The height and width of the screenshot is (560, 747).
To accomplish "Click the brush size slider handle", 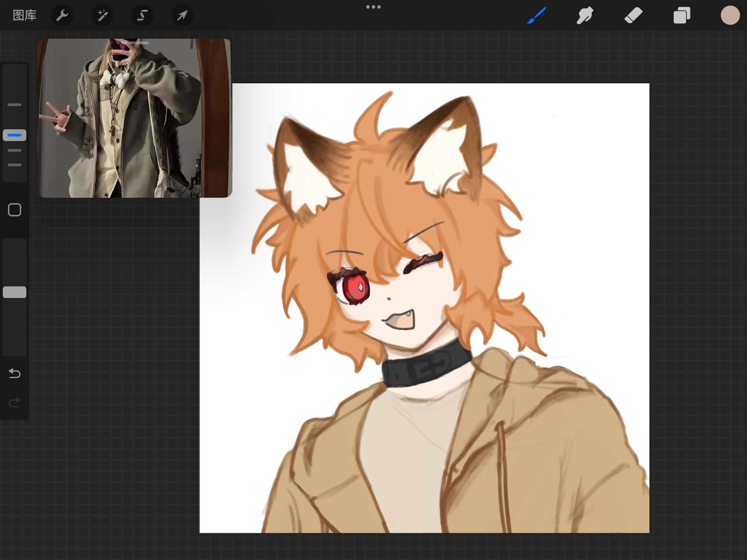I will click(15, 135).
